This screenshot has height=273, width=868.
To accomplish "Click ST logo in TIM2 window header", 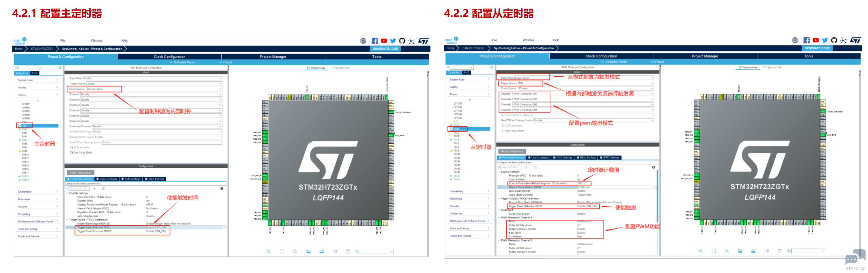I will pyautogui.click(x=855, y=40).
